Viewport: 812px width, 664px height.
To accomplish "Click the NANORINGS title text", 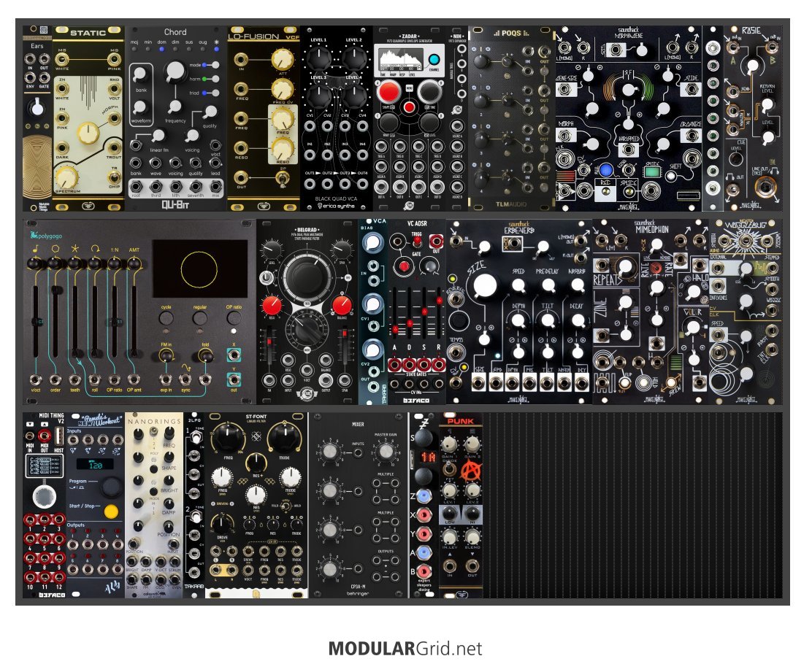I will click(x=154, y=421).
